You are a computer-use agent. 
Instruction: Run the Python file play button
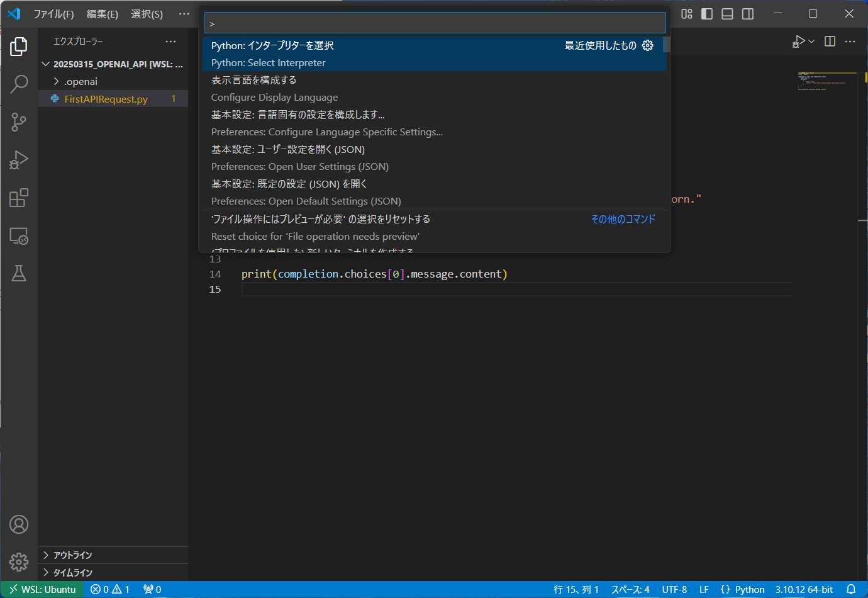tap(799, 42)
